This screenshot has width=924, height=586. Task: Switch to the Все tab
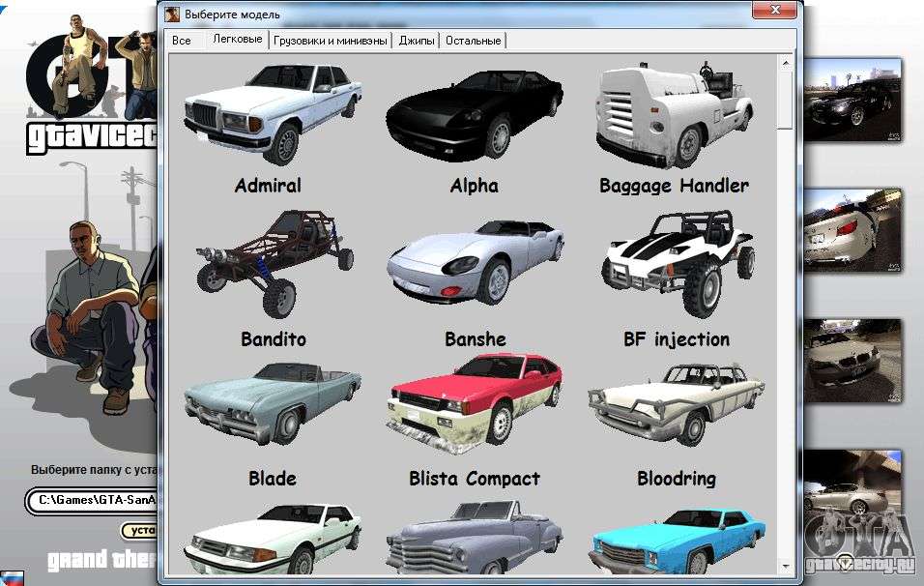pyautogui.click(x=182, y=41)
